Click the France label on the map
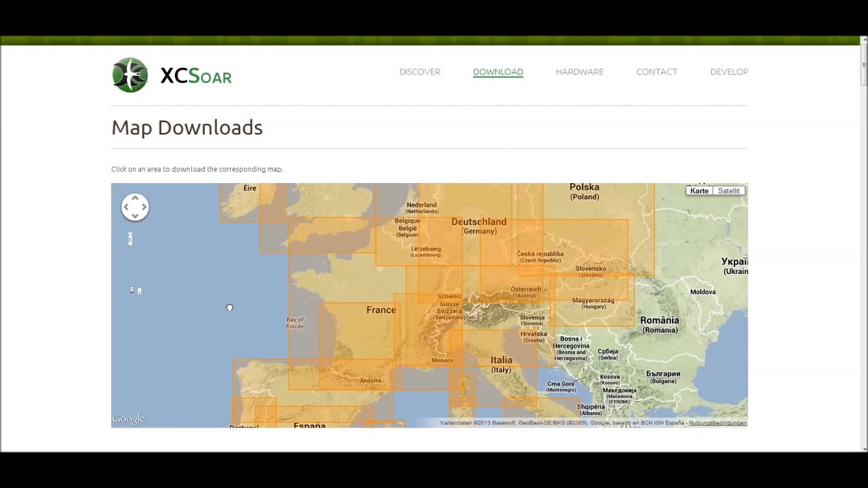The image size is (868, 488). (381, 310)
